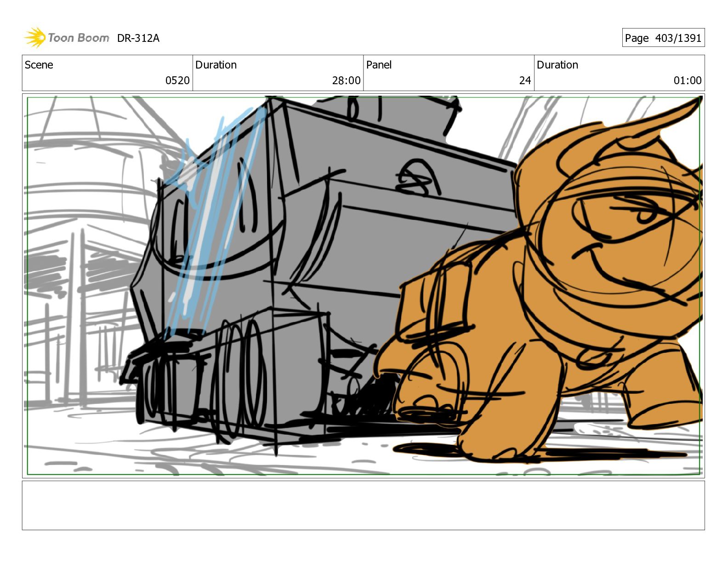Click the Duration label beside Scene
Screen dimensions: 728x563
[216, 65]
